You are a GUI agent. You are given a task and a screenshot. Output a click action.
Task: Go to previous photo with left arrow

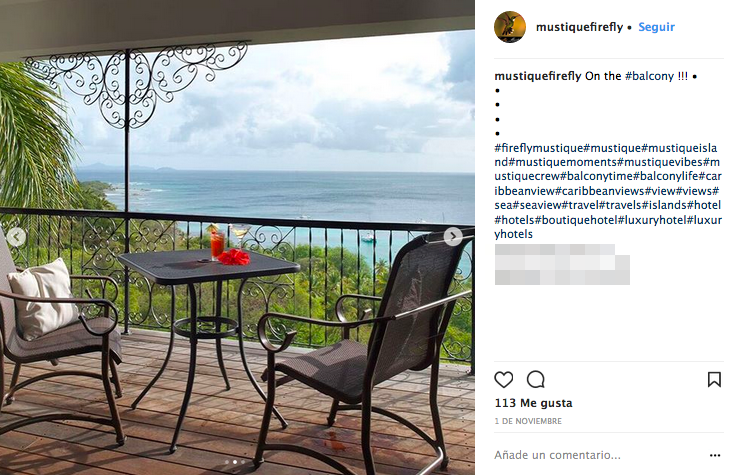tap(16, 237)
